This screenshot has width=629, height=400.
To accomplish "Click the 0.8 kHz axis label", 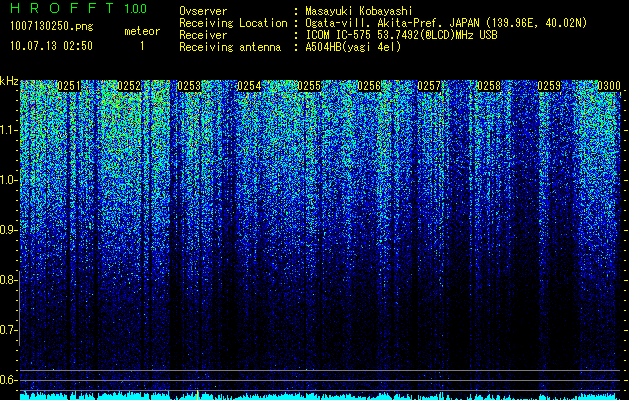I will coord(9,280).
